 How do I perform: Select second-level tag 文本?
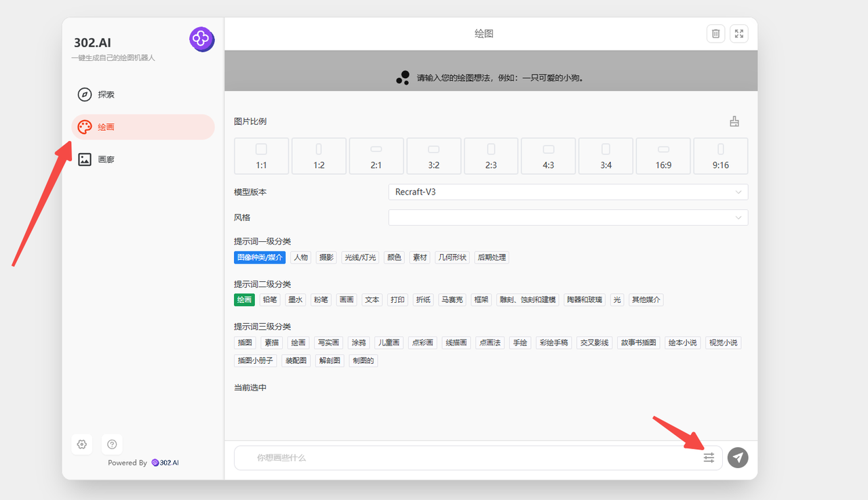coord(372,299)
